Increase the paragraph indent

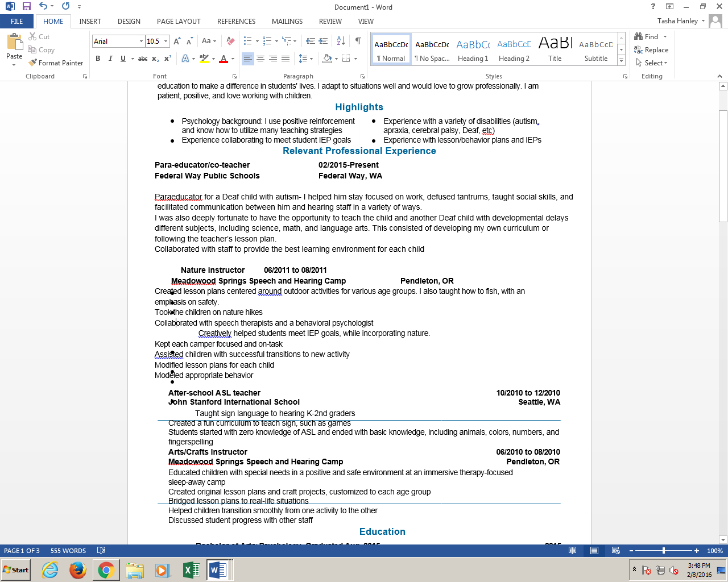click(x=323, y=41)
